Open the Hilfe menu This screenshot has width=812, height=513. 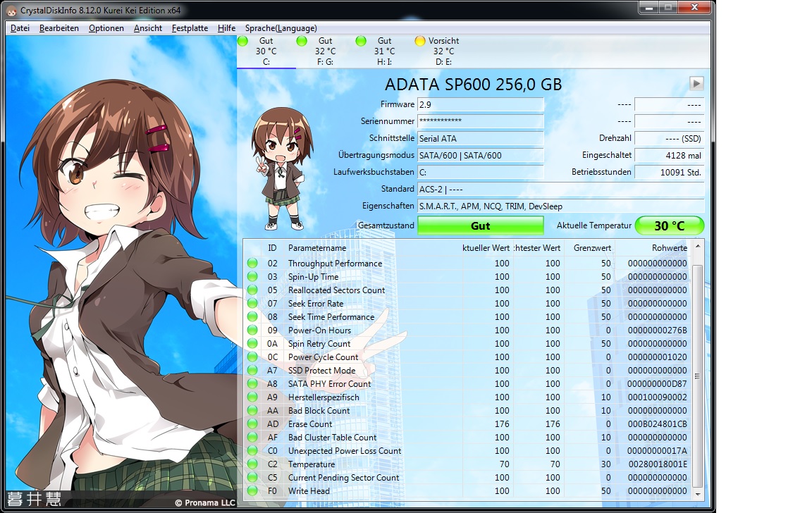[226, 28]
